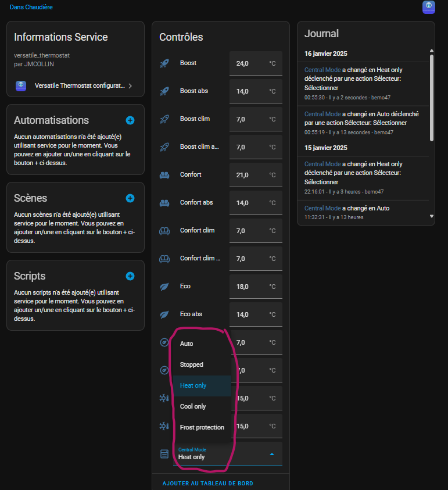
Task: Click the plus icon to add an Automatisation
Action: [130, 120]
